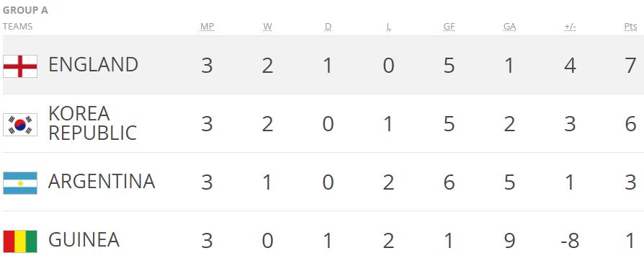
Task: Click the GF column header
Action: (449, 27)
